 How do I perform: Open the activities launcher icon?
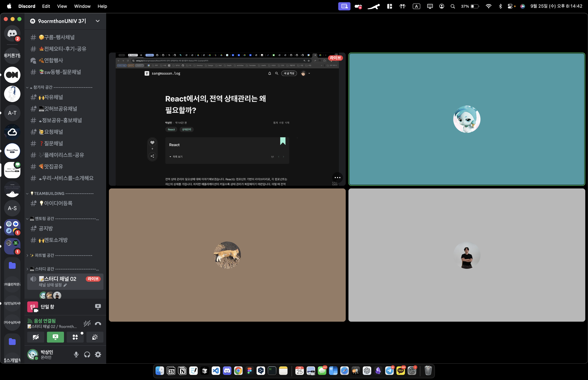[75, 337]
